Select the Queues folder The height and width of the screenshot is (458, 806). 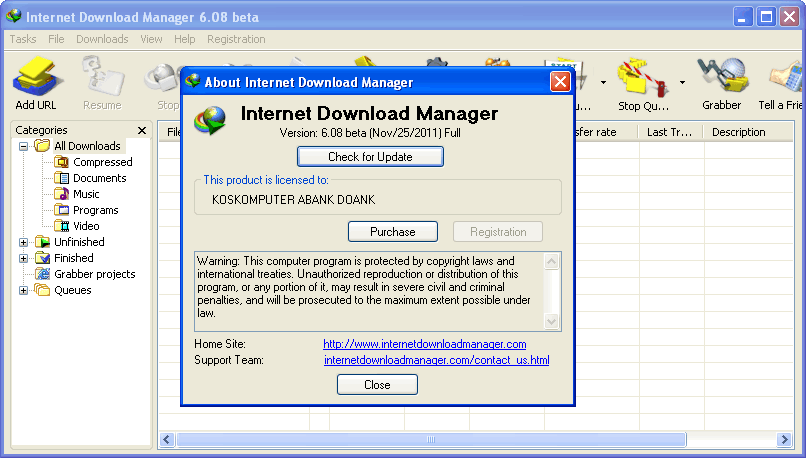(x=72, y=290)
